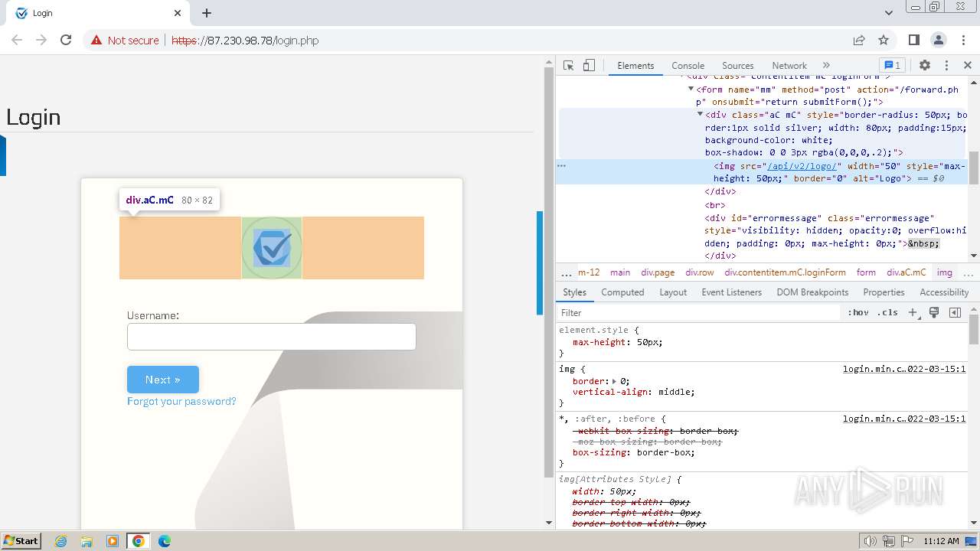Select the main breadcrumb

[620, 272]
